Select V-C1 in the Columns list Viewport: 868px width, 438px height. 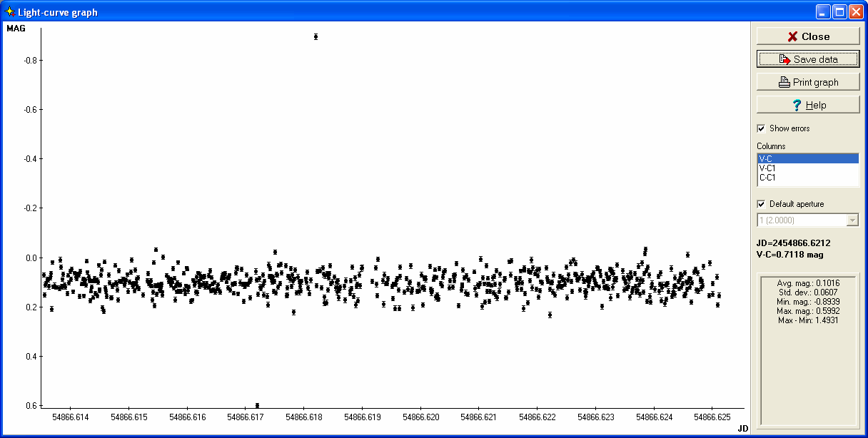(807, 168)
